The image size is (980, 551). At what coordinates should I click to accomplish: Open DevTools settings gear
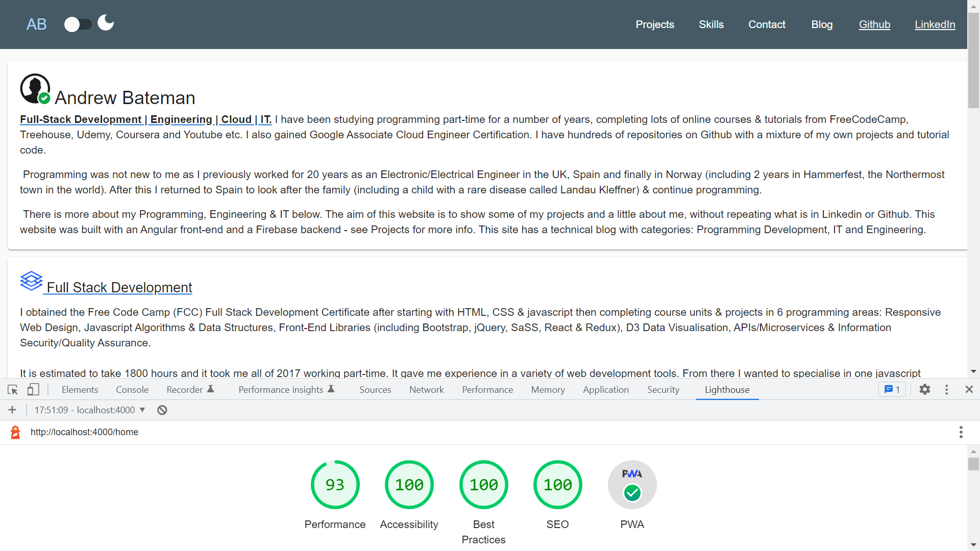point(924,390)
